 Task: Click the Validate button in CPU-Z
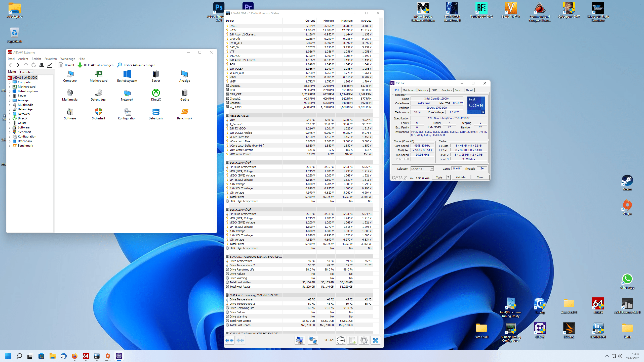point(461,177)
